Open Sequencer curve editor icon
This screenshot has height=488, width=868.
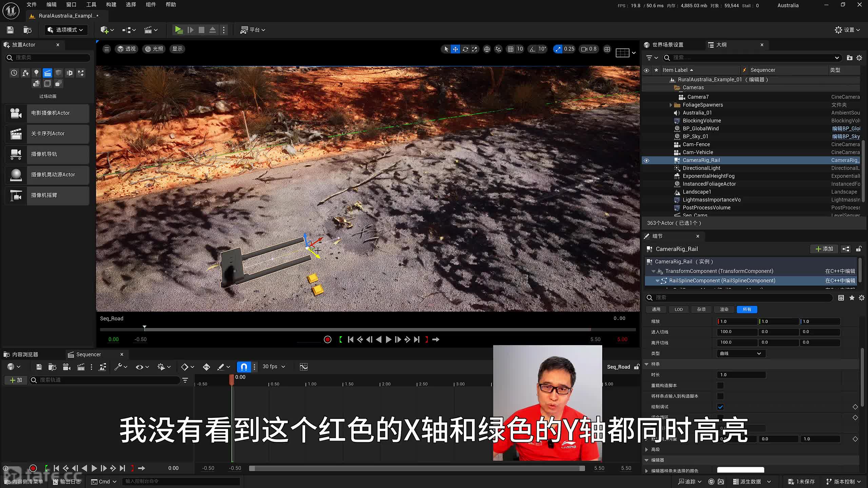coord(303,367)
